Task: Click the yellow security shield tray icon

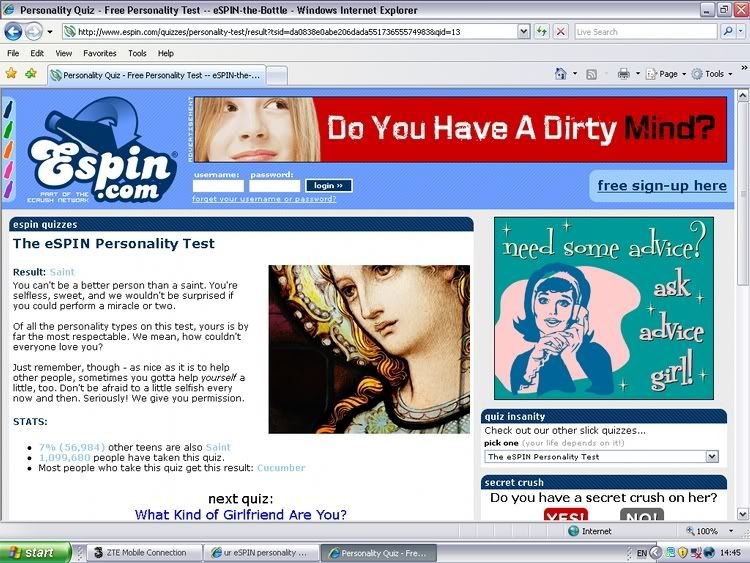Action: click(683, 553)
